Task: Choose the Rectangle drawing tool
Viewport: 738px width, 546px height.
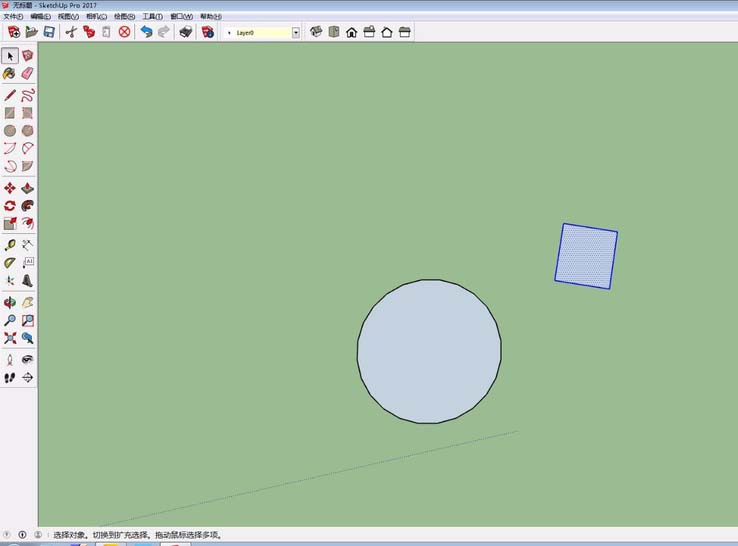Action: (x=10, y=113)
